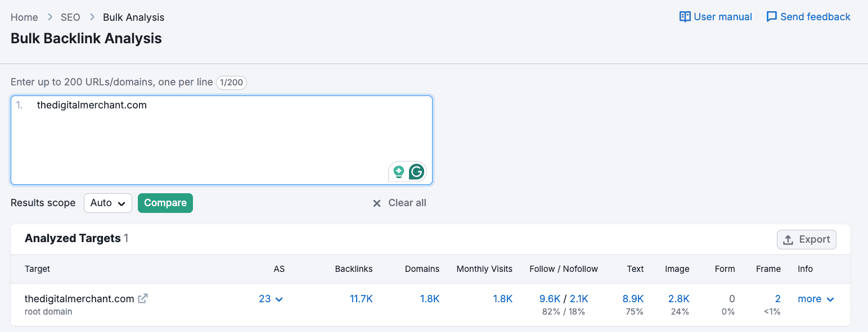Expand the Authority Score 23 chevron

pyautogui.click(x=279, y=299)
